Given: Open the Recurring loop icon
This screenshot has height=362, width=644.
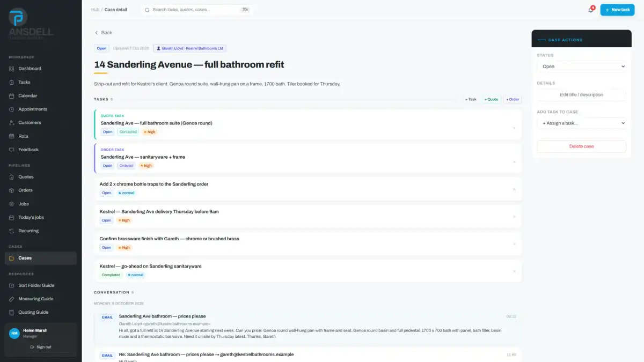Looking at the screenshot, I should [x=12, y=231].
